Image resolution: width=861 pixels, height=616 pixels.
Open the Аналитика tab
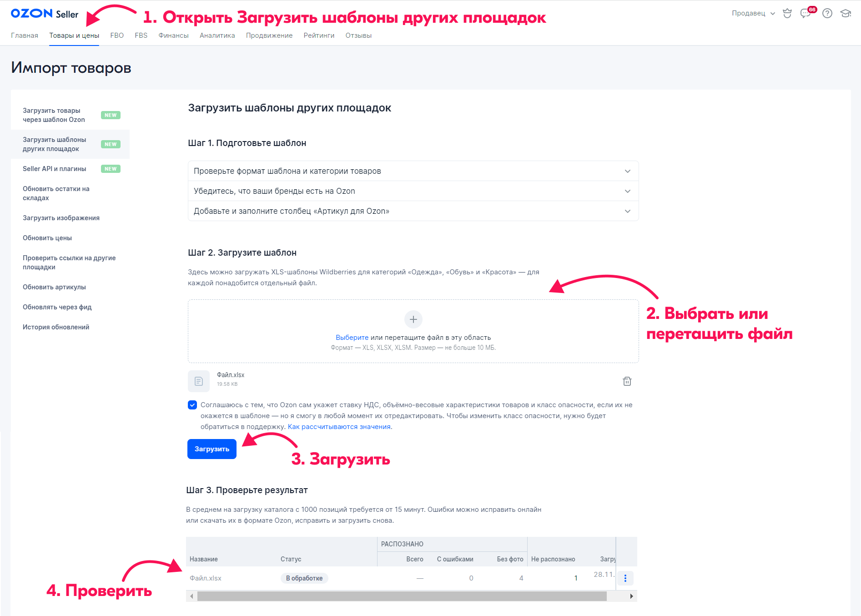pyautogui.click(x=217, y=35)
